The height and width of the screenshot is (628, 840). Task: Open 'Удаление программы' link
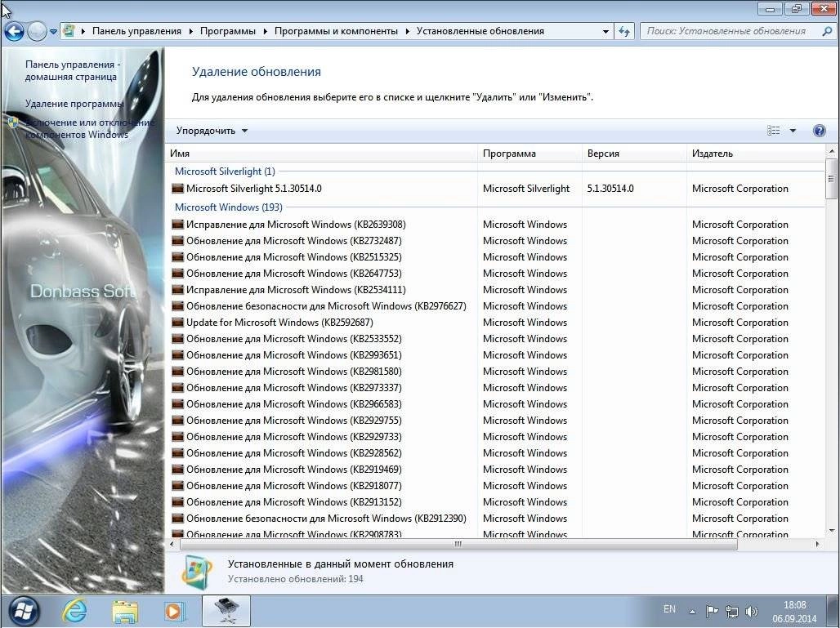(74, 104)
